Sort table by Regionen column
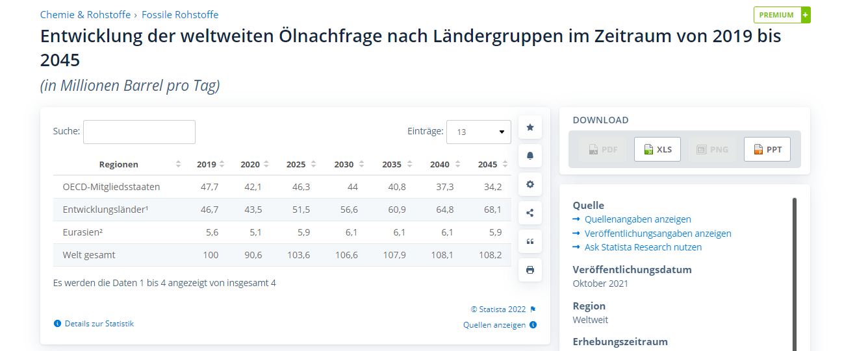 coord(119,164)
